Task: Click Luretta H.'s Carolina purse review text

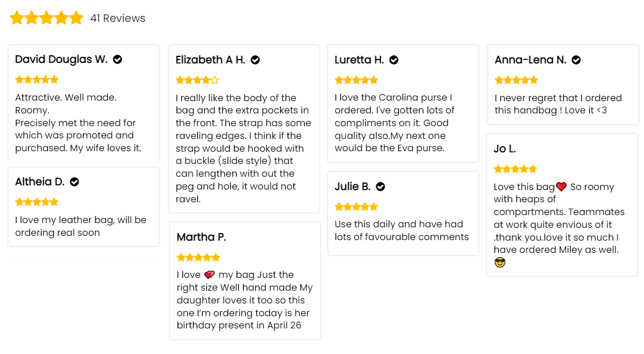Action: coord(395,123)
